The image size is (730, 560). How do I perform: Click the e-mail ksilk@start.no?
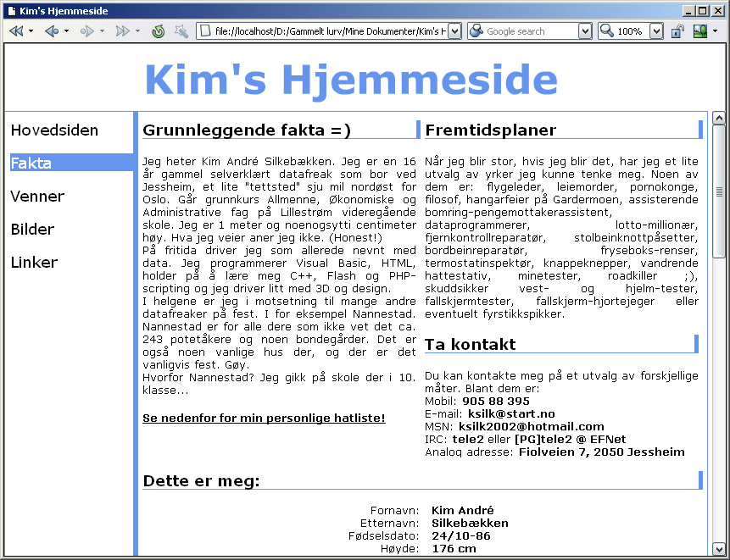coord(511,413)
